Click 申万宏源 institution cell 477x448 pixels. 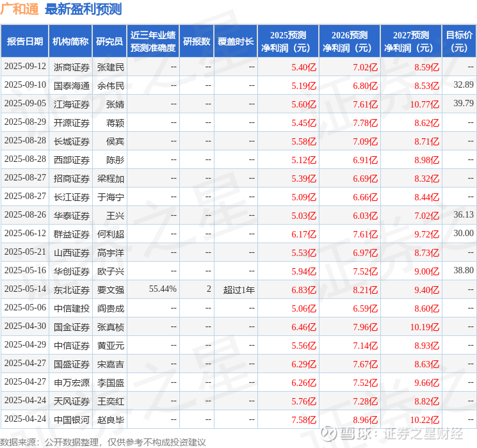click(x=72, y=383)
